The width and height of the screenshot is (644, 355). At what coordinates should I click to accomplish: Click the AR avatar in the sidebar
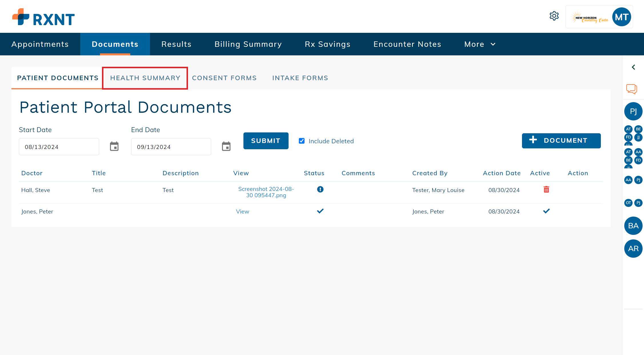[633, 249]
